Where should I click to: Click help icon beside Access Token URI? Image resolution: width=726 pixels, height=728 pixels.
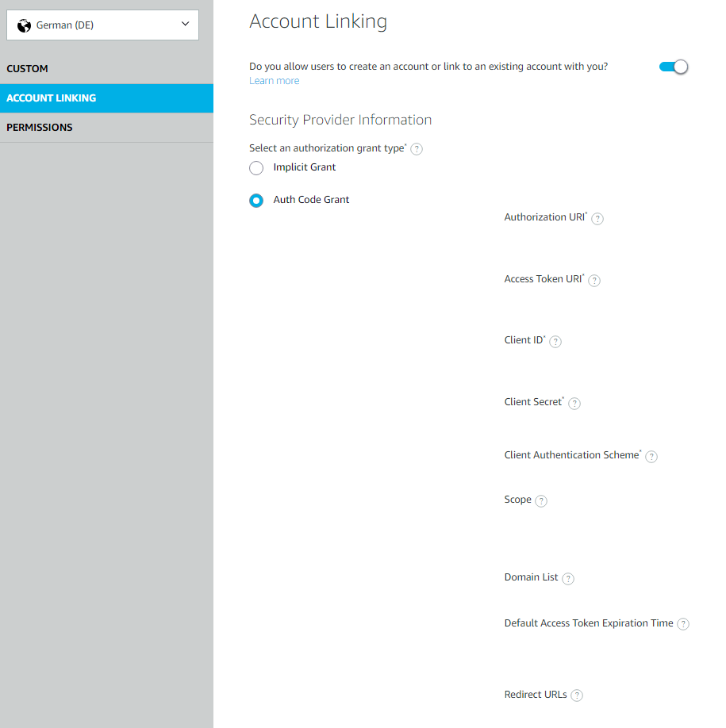[x=594, y=281]
